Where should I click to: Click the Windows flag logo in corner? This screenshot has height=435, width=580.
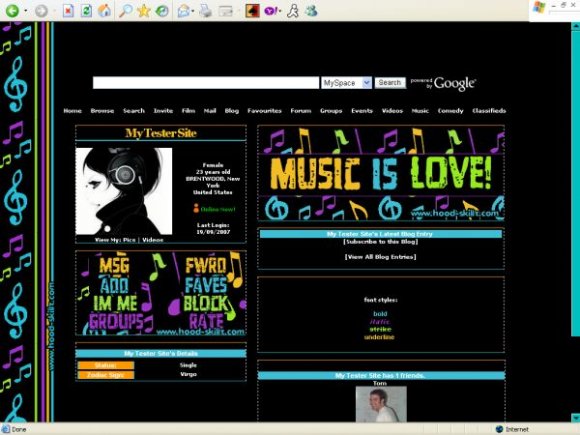pyautogui.click(x=539, y=7)
